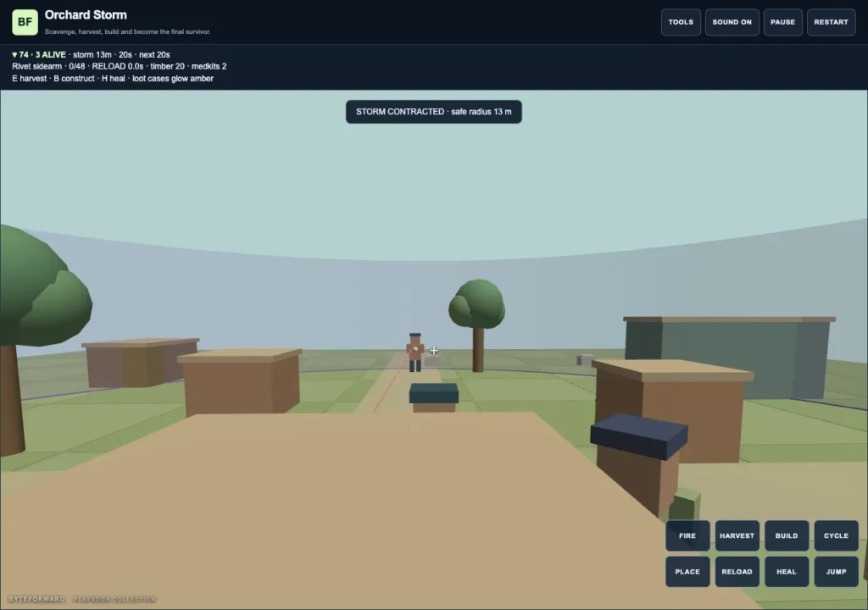Viewport: 868px width, 610px height.
Task: Click the subtitle "Scavenge, harvest, build" text
Action: click(127, 31)
